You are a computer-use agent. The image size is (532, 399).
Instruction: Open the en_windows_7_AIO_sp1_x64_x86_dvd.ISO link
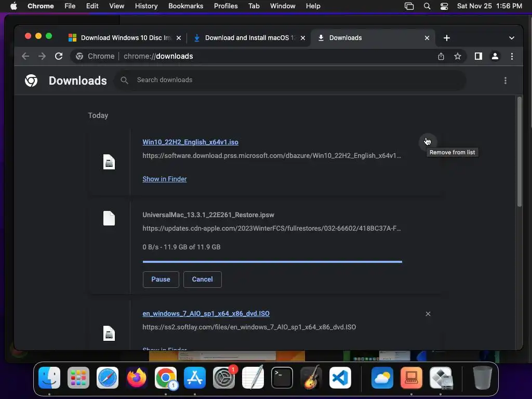(x=206, y=313)
